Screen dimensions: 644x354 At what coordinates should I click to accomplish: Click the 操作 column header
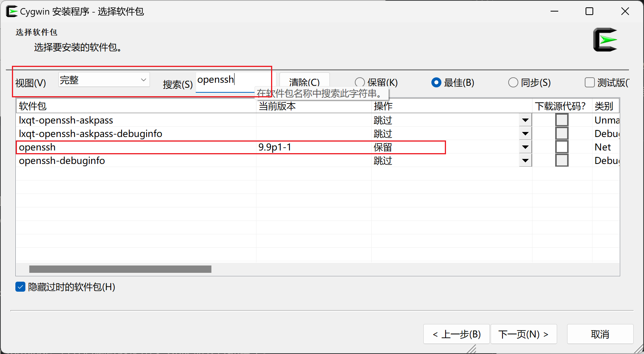click(452, 106)
